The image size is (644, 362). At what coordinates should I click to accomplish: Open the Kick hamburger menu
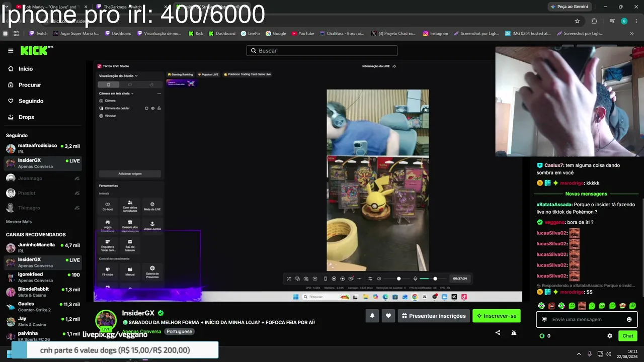11,51
